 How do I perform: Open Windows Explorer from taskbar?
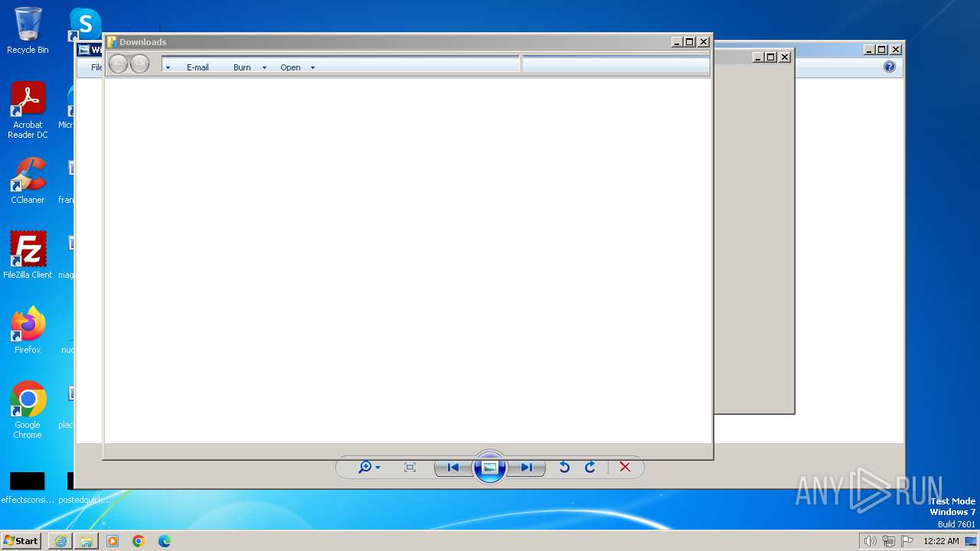tap(87, 541)
